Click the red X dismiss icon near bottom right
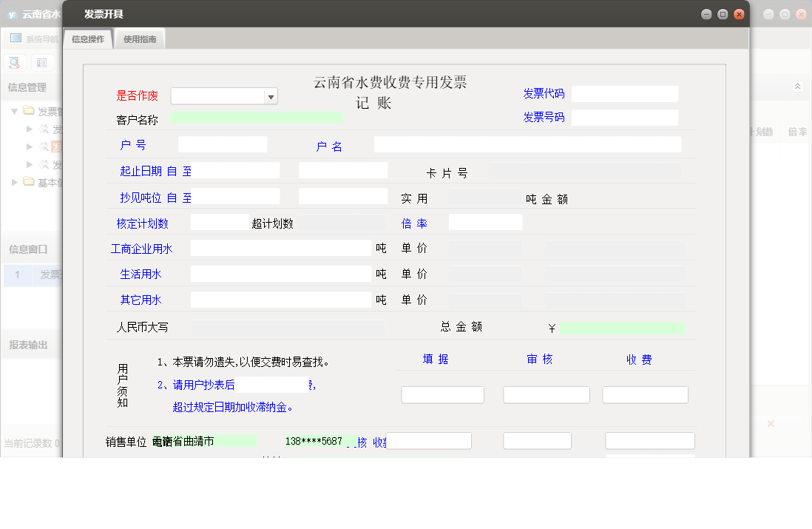The width and height of the screenshot is (812, 529). click(771, 423)
